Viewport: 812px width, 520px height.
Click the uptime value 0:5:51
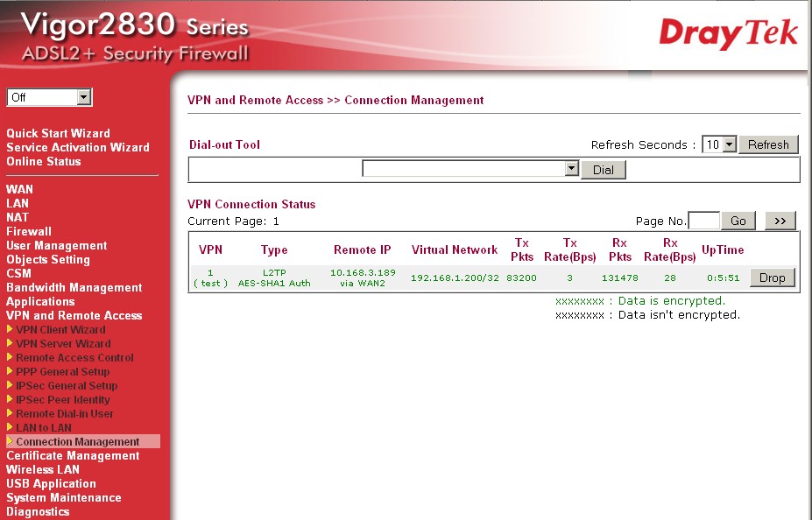[723, 278]
